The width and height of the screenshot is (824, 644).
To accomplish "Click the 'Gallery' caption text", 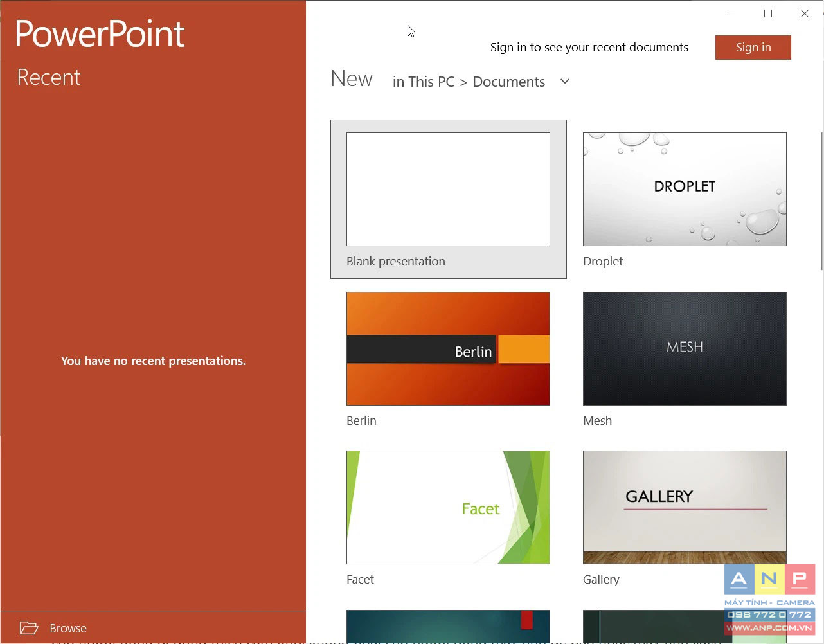I will (601, 580).
